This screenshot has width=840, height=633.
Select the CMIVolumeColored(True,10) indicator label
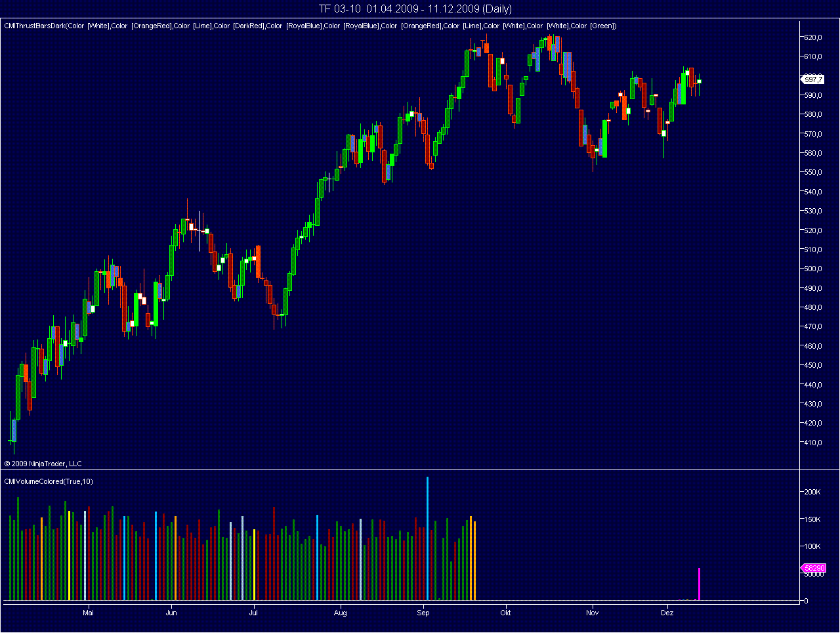tap(49, 481)
